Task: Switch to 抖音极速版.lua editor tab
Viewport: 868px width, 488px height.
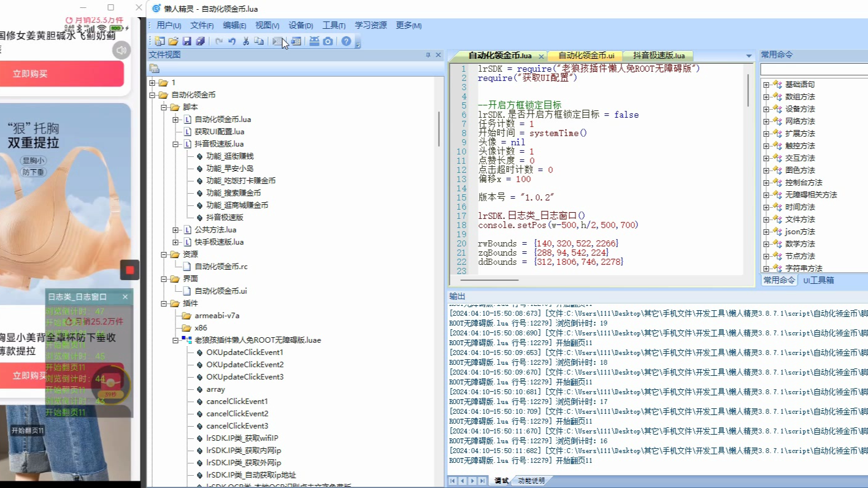Action: click(x=659, y=56)
